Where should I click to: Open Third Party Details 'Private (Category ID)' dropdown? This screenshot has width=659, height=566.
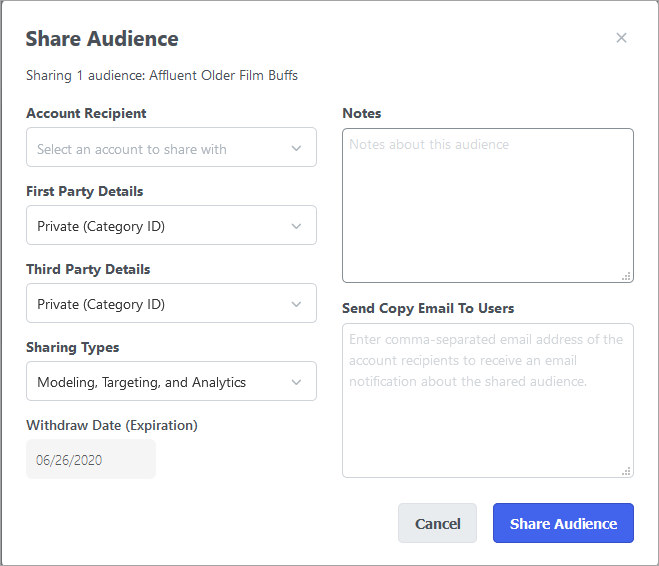tap(160, 304)
